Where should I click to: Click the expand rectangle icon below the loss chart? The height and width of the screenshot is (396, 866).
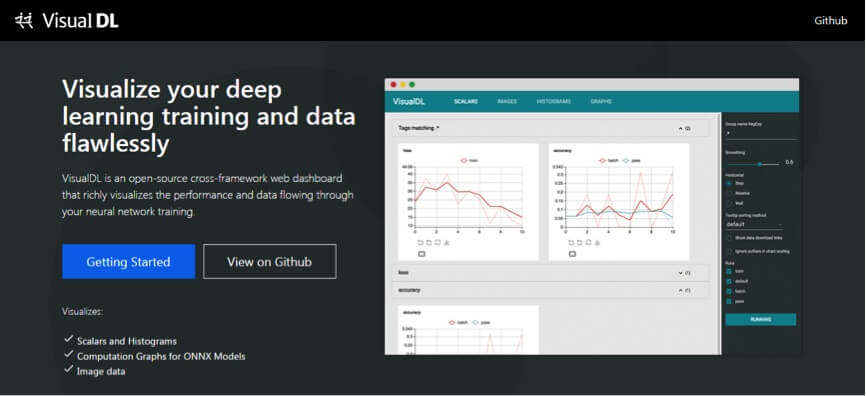pyautogui.click(x=421, y=254)
